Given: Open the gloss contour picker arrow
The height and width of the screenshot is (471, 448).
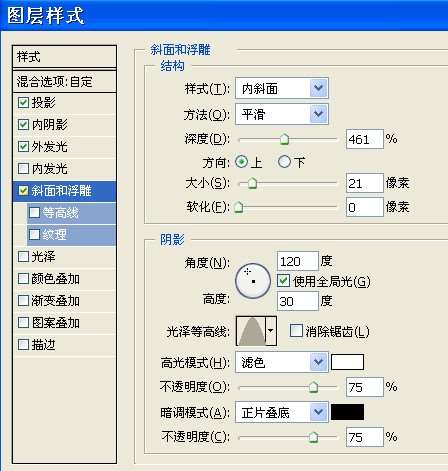Looking at the screenshot, I should [271, 331].
